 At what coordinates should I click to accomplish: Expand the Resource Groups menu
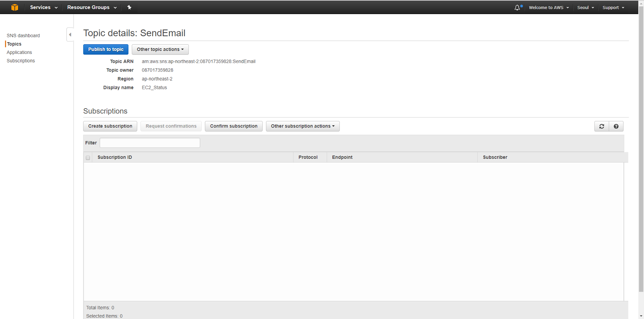pos(92,7)
